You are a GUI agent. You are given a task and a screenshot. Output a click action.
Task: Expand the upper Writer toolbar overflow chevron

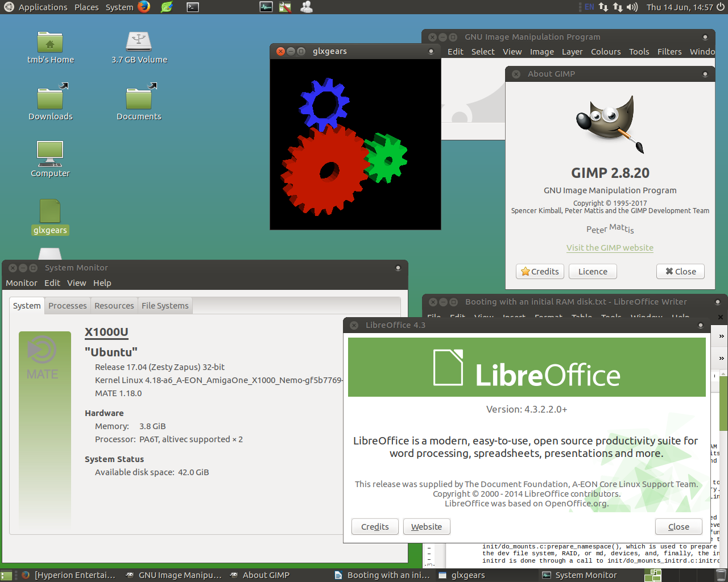721,336
